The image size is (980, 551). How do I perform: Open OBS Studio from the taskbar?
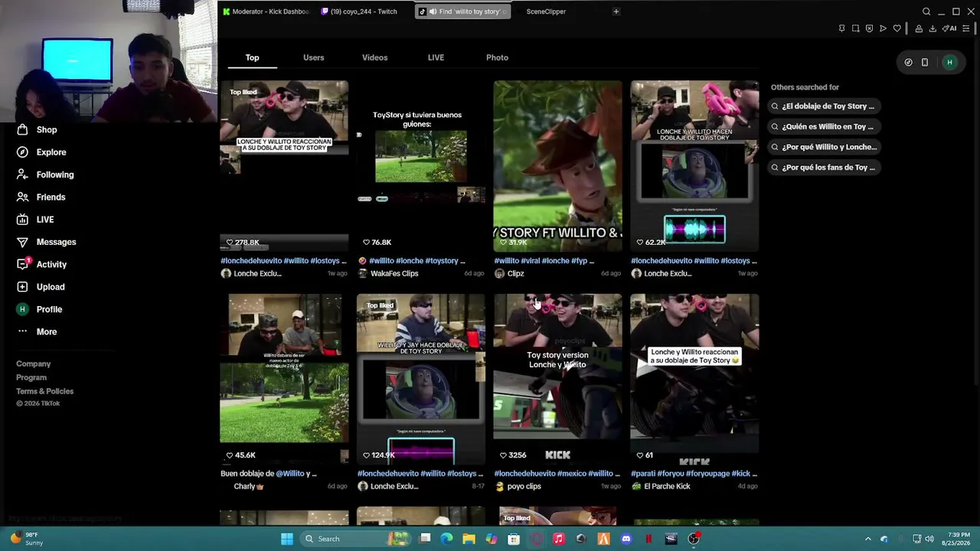(x=694, y=539)
